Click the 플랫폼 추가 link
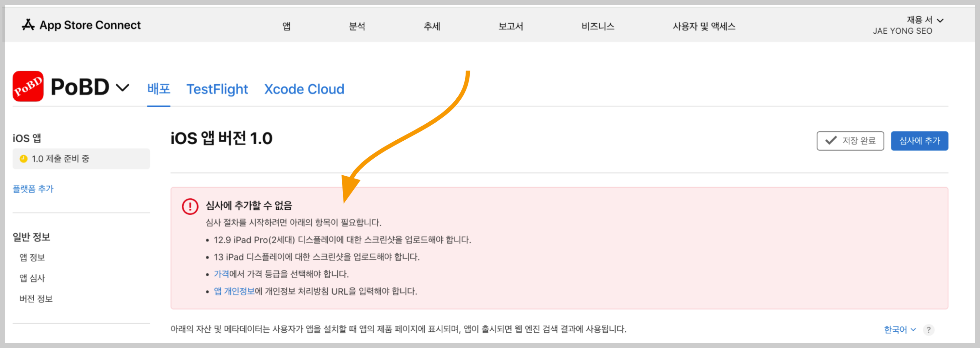This screenshot has width=980, height=348. point(33,189)
